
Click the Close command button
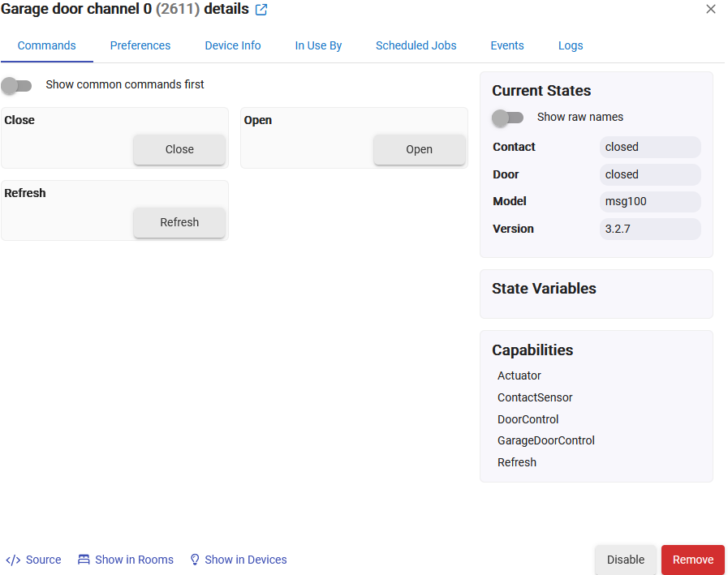click(179, 149)
